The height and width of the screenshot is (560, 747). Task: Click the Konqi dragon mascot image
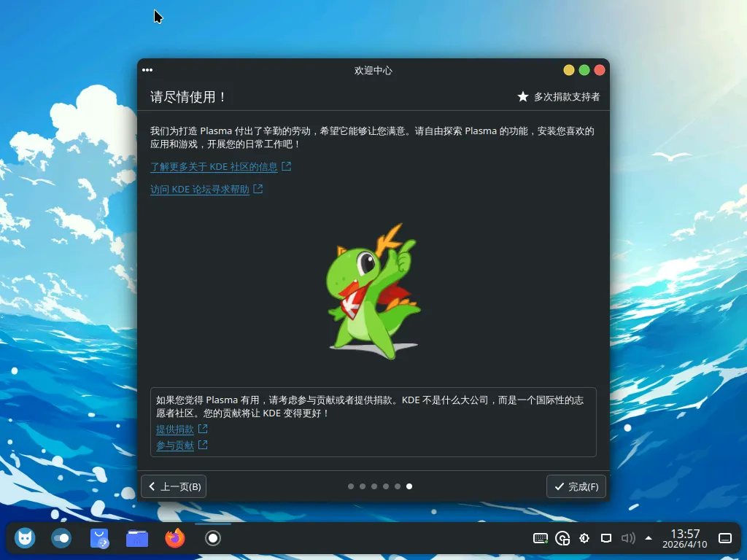coord(373,291)
